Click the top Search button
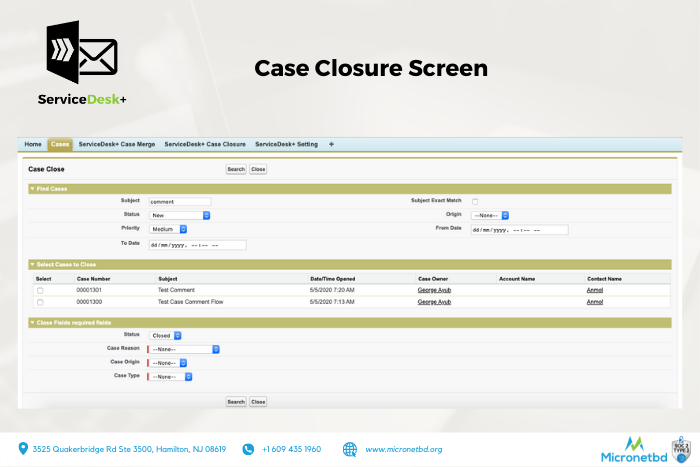The width and height of the screenshot is (700, 467). click(235, 169)
